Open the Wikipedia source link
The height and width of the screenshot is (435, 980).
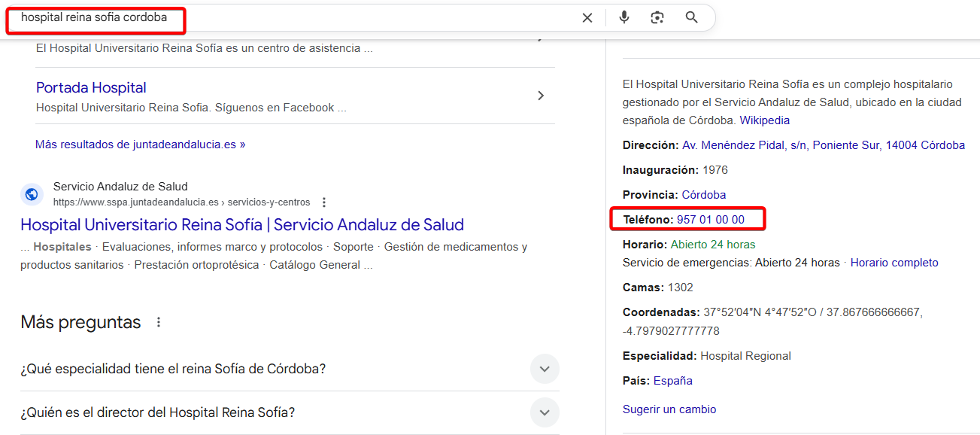coord(765,120)
